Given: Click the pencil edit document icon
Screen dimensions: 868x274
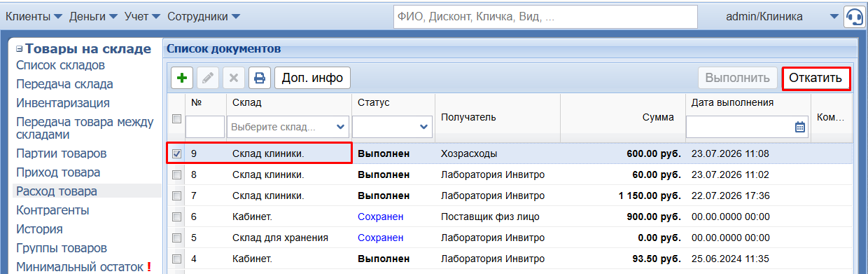Looking at the screenshot, I should click(208, 78).
